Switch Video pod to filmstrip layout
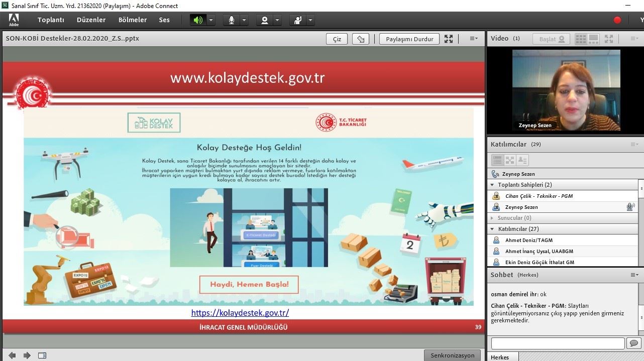 pos(593,39)
